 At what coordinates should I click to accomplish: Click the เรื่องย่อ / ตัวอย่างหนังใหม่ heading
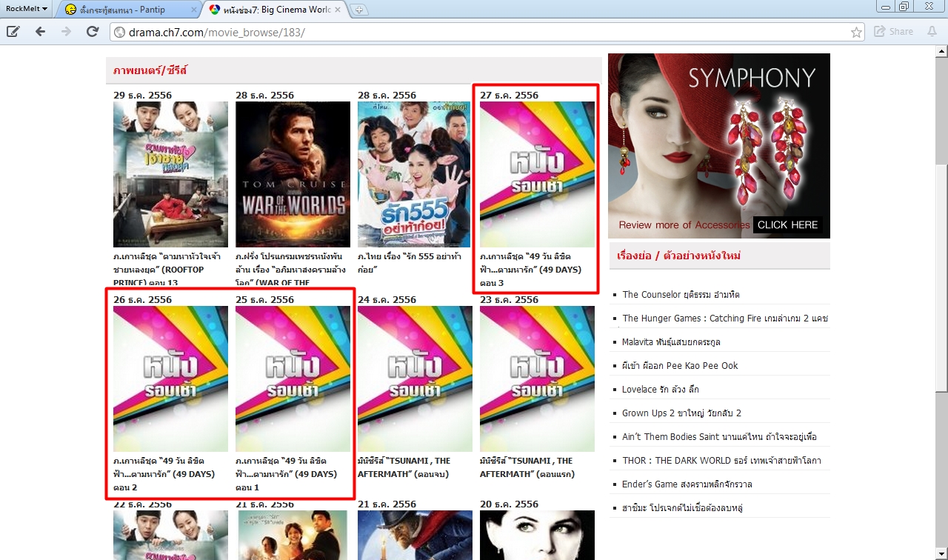coord(679,256)
